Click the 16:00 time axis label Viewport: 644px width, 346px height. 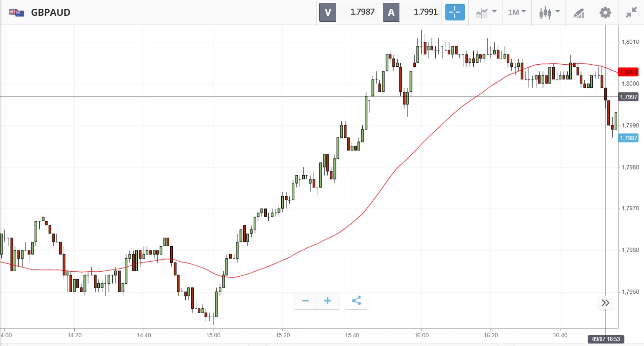422,335
